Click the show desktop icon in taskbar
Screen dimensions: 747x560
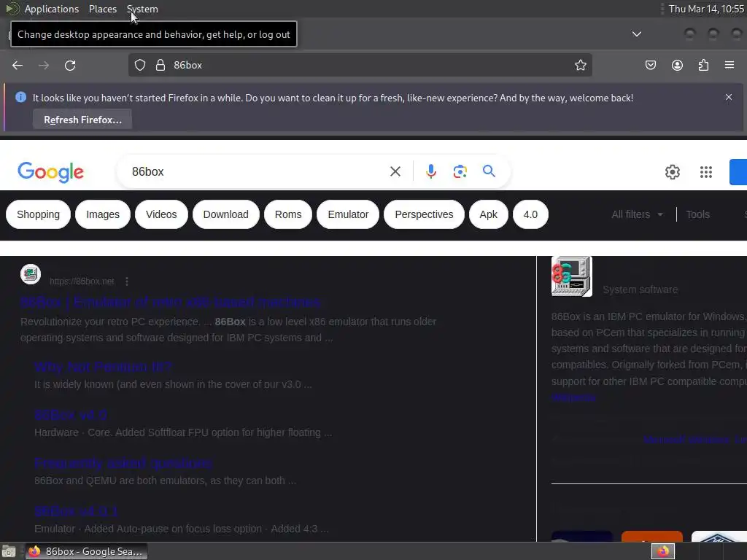[9, 551]
